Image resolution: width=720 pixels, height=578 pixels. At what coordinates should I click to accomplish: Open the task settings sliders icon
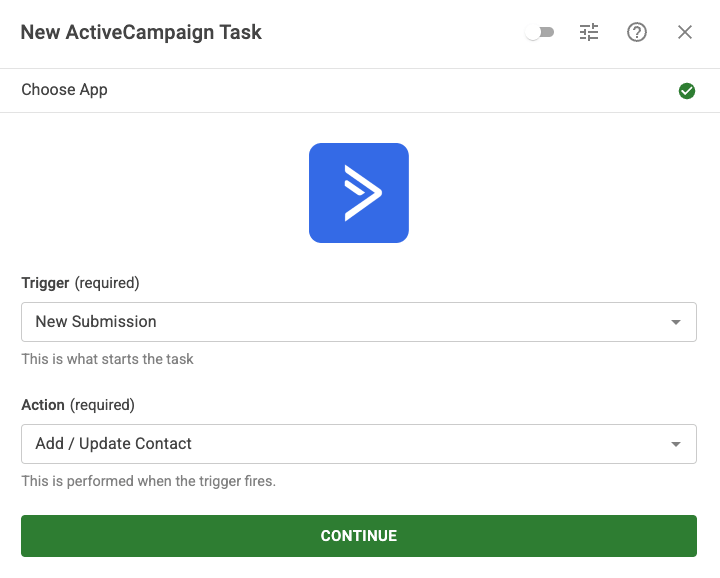(589, 33)
